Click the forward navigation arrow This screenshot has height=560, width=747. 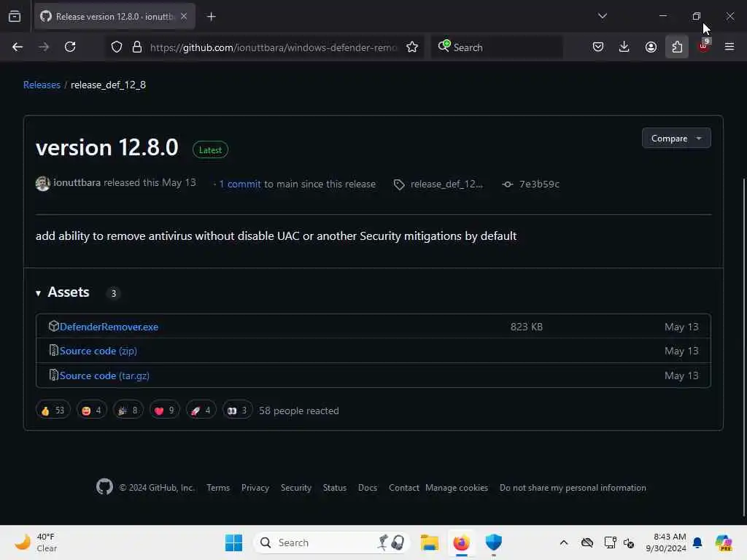[43, 47]
